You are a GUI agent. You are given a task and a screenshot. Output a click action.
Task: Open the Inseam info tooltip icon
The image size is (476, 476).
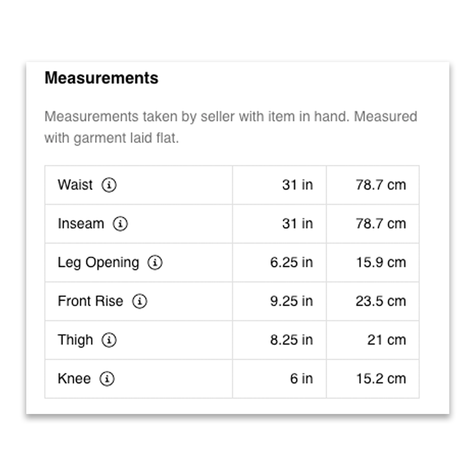click(x=120, y=224)
